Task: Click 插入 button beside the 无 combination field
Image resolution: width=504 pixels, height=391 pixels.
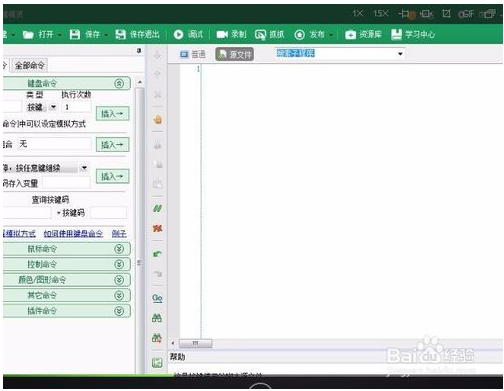Action: pyautogui.click(x=112, y=145)
